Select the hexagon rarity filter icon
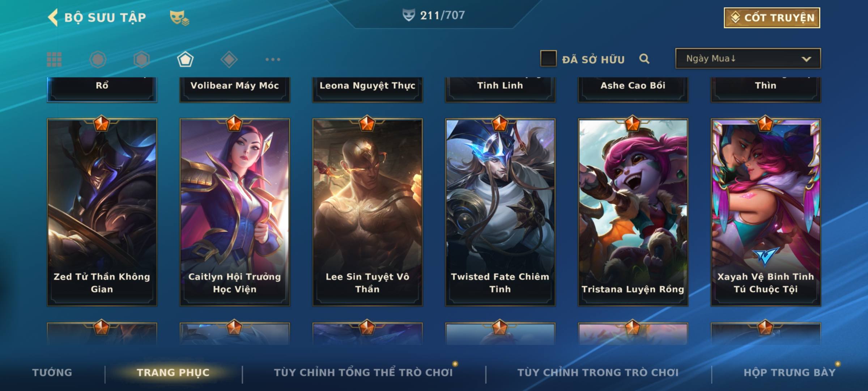This screenshot has height=391, width=868. pyautogui.click(x=141, y=59)
